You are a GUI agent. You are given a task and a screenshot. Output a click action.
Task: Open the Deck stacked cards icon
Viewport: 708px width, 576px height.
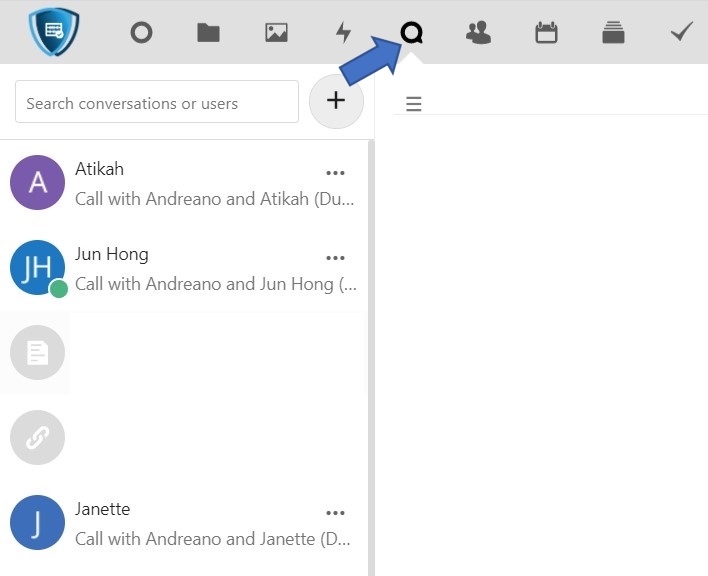coord(613,33)
